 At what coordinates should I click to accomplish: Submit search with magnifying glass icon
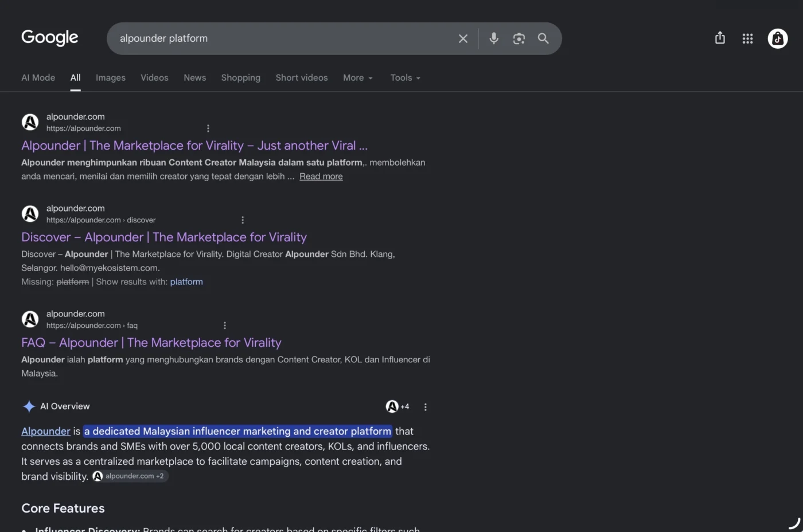(543, 38)
